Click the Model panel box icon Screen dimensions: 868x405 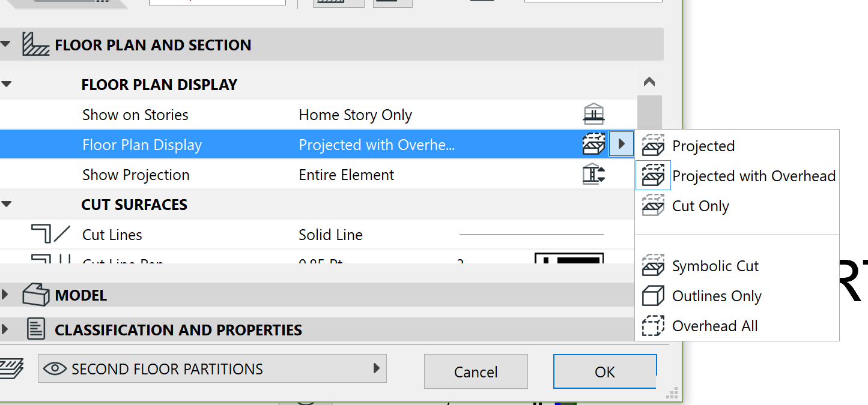(x=35, y=295)
